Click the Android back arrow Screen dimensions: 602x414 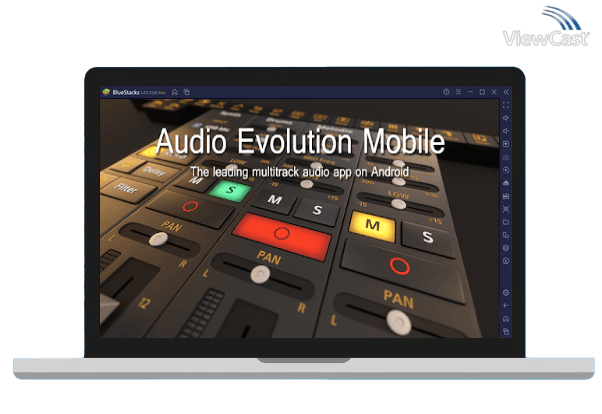click(506, 306)
